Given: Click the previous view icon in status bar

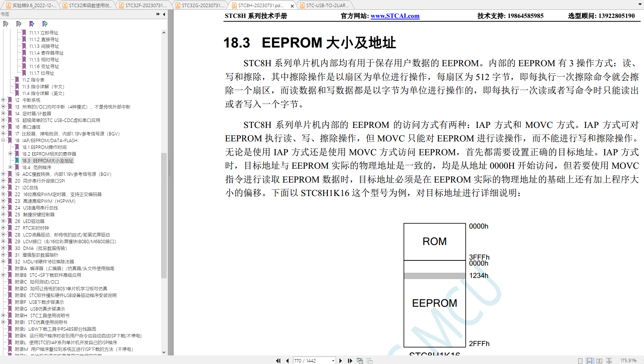Looking at the screenshot, I should 360,361.
